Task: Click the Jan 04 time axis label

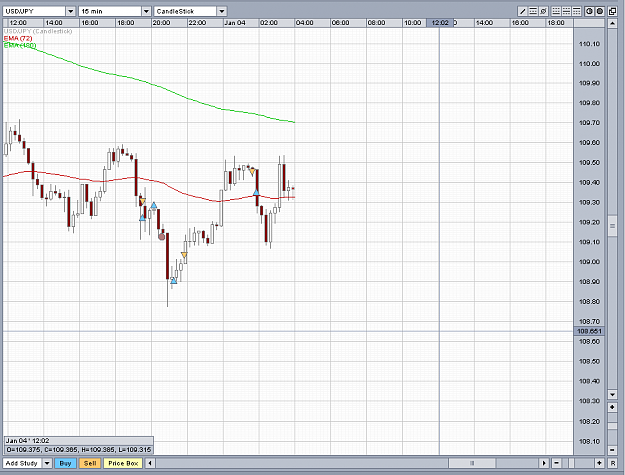Action: pyautogui.click(x=235, y=23)
